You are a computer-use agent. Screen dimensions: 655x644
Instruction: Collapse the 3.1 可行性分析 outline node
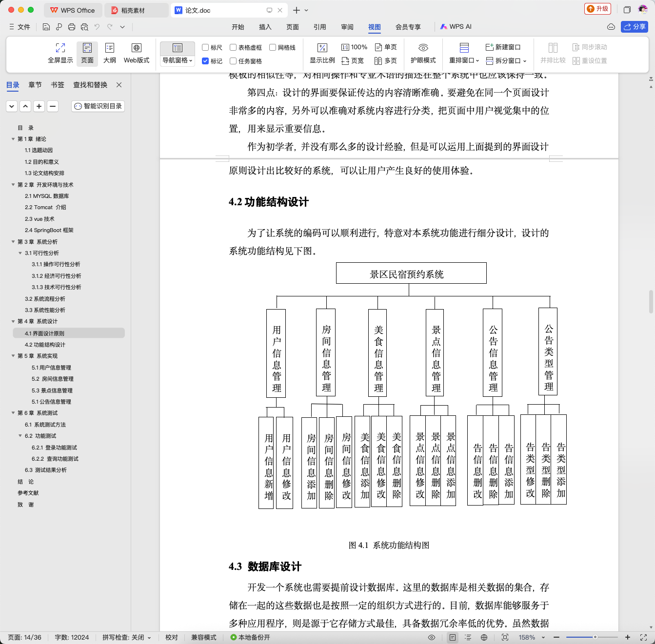click(x=20, y=253)
